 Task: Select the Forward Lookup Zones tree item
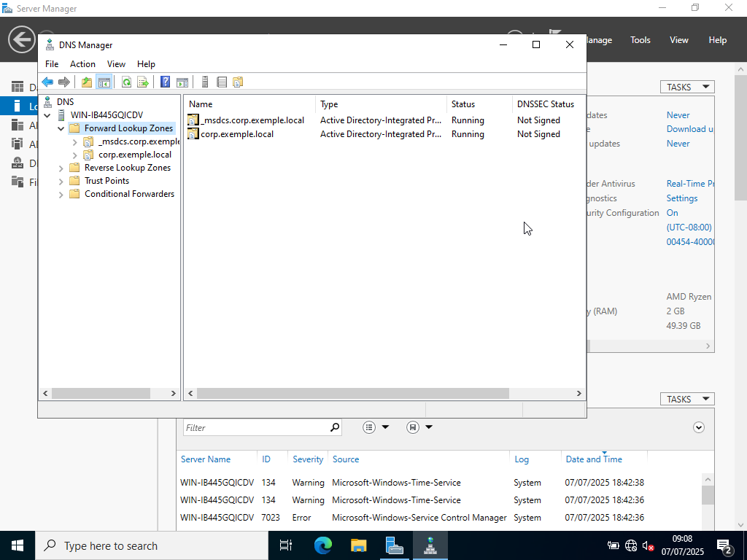point(128,128)
